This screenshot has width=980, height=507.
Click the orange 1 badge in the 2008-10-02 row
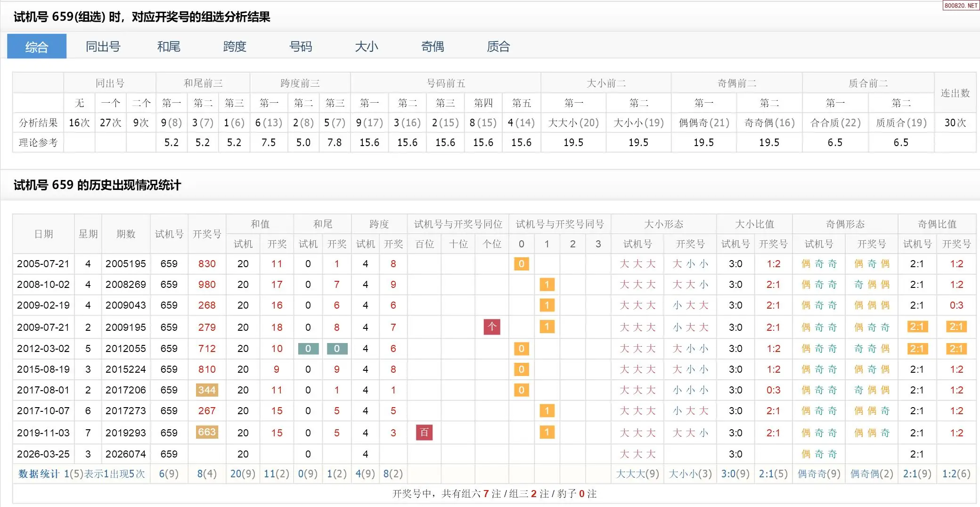547,285
